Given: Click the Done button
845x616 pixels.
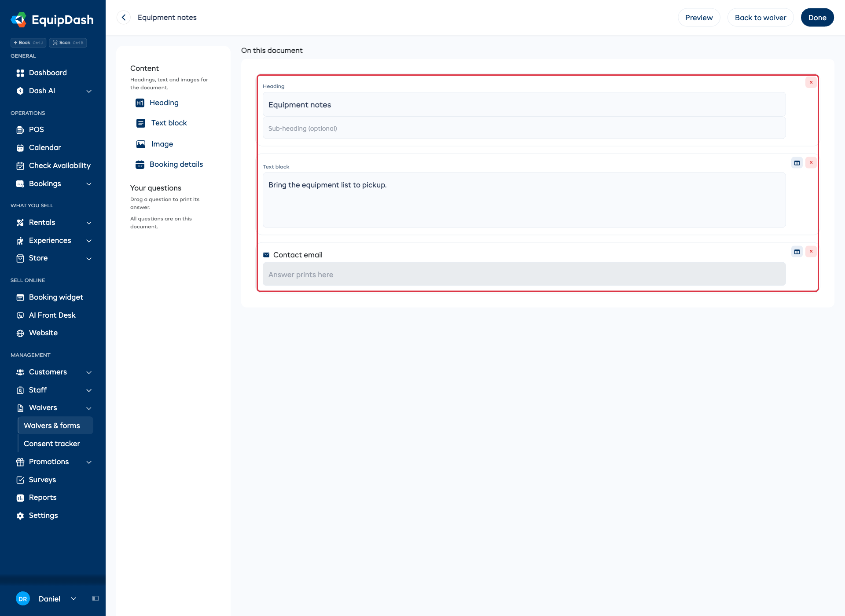Looking at the screenshot, I should pos(817,18).
